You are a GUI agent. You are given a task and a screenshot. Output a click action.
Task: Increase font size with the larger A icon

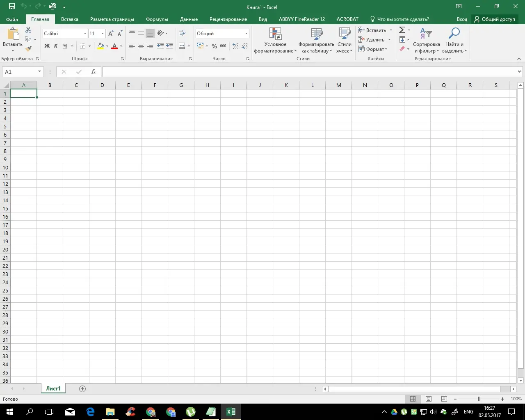tap(111, 34)
